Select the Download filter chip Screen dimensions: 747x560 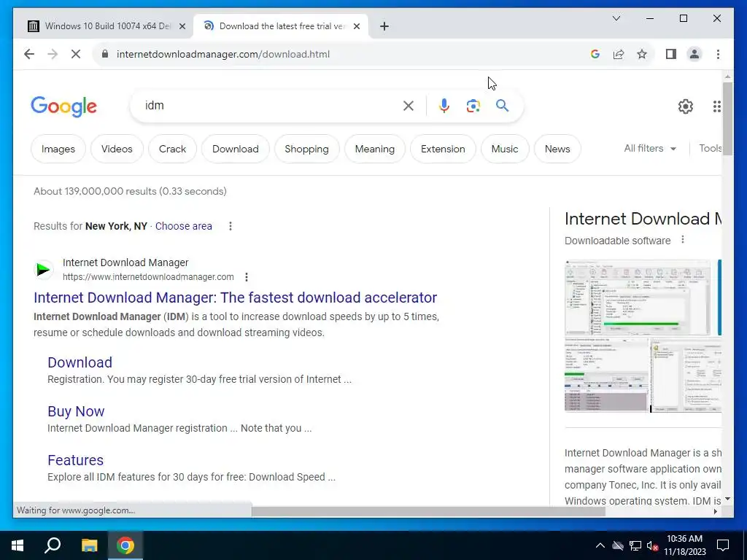click(x=236, y=149)
